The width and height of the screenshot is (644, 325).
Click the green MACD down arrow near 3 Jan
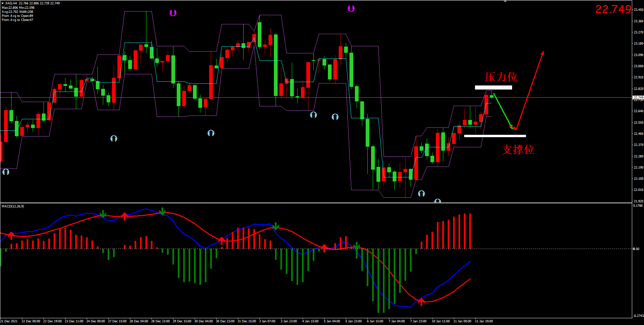(x=276, y=226)
